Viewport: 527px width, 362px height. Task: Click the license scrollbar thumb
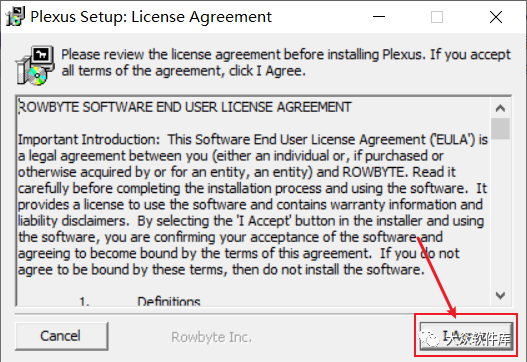pos(500,128)
